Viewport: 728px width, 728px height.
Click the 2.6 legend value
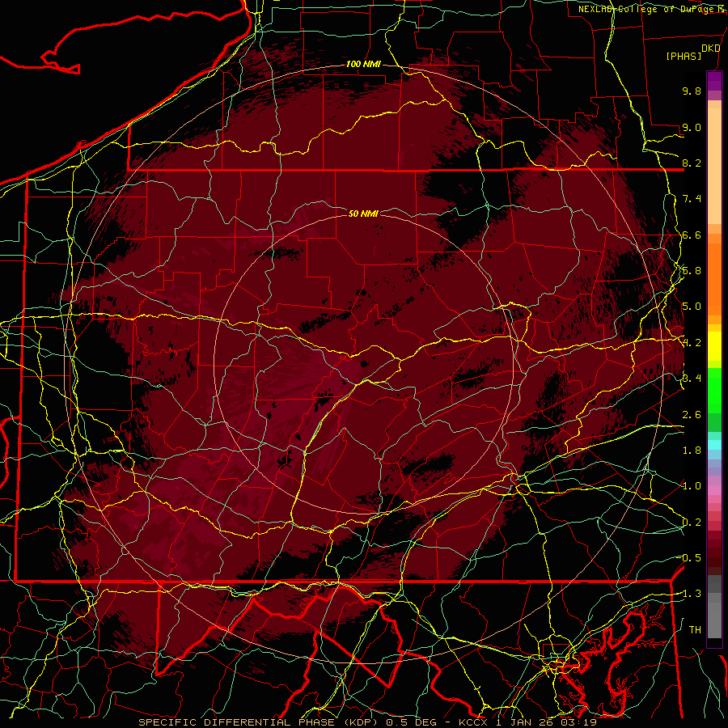click(x=692, y=415)
